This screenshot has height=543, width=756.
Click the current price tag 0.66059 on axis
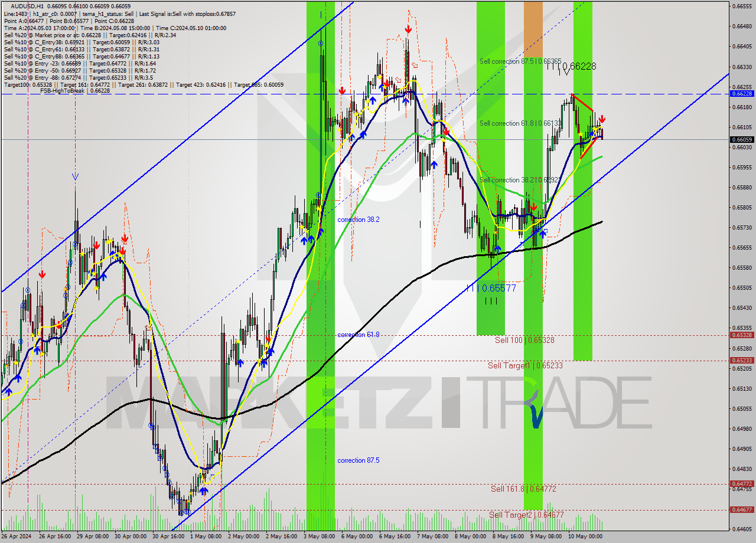[741, 140]
